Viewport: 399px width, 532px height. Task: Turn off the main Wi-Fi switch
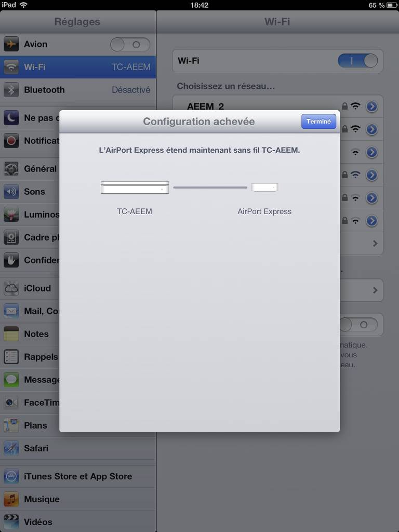(x=357, y=61)
